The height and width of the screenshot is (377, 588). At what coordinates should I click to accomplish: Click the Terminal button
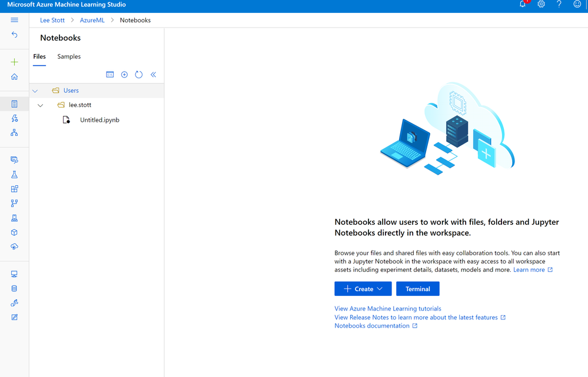coord(418,289)
